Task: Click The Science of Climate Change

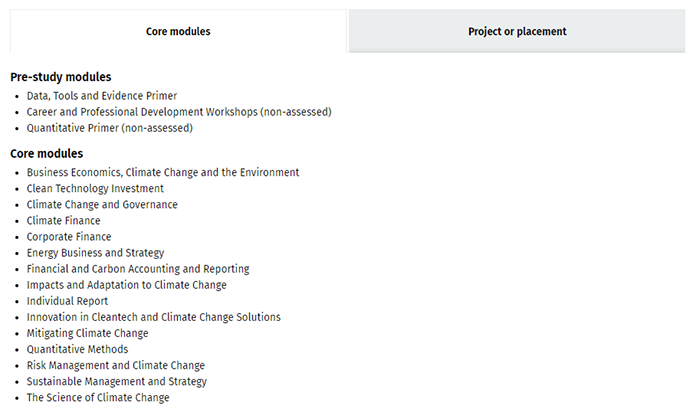Action: click(x=98, y=397)
